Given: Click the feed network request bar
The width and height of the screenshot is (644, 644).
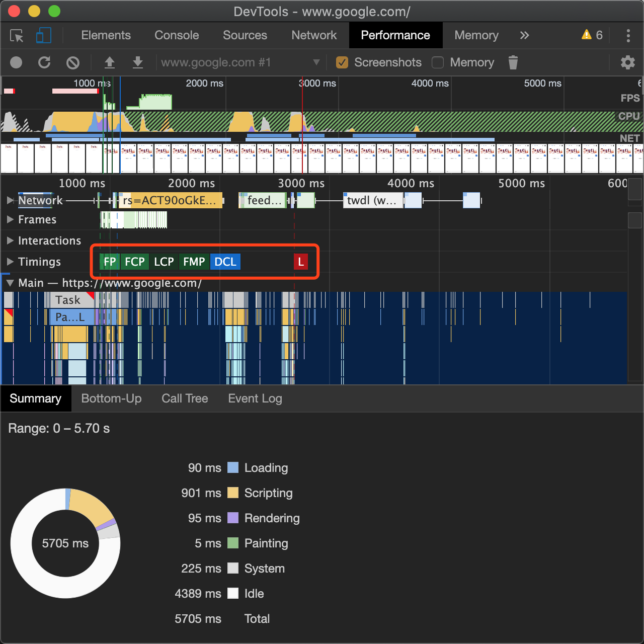Looking at the screenshot, I should (x=263, y=200).
